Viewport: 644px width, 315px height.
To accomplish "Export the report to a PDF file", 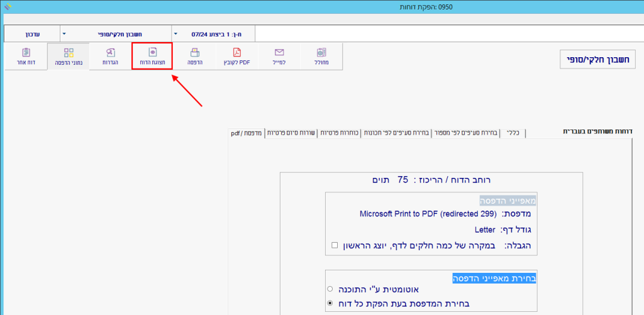I will point(236,57).
